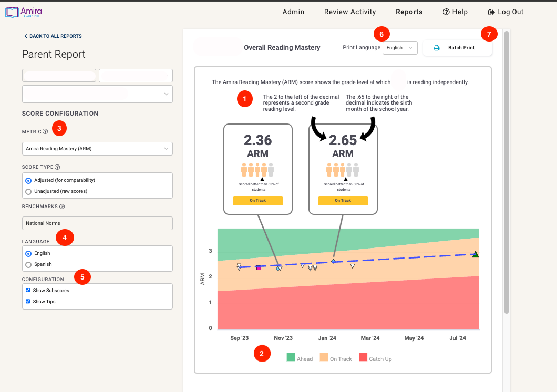Open the Amira Reading Mastery metric dropdown
This screenshot has height=392, width=557.
click(97, 149)
